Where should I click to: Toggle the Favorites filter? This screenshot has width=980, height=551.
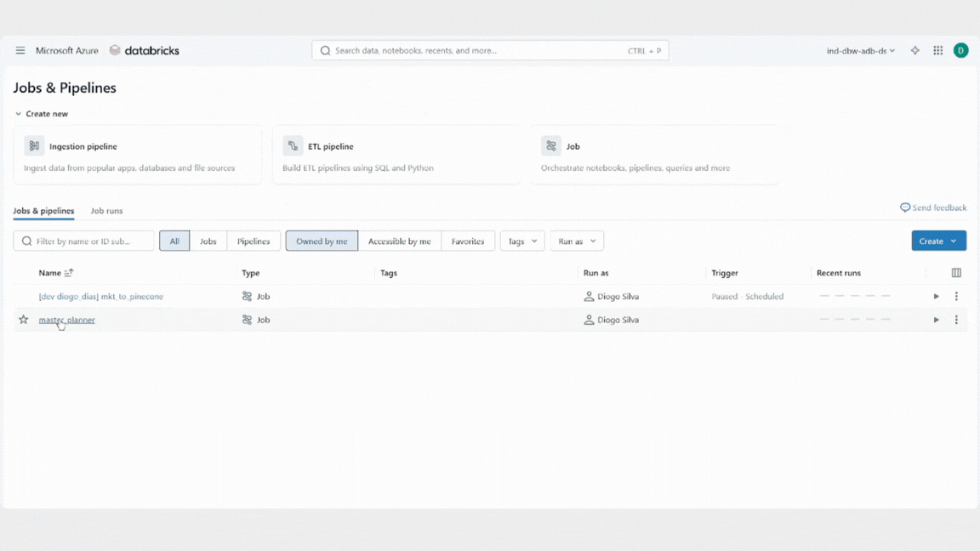(468, 241)
